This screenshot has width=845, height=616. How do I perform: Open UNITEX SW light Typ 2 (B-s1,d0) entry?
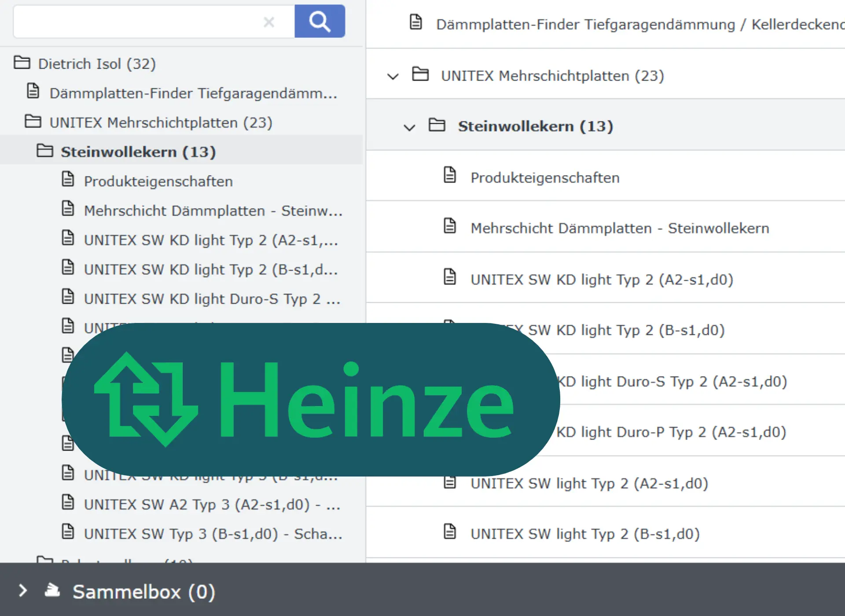pos(585,534)
